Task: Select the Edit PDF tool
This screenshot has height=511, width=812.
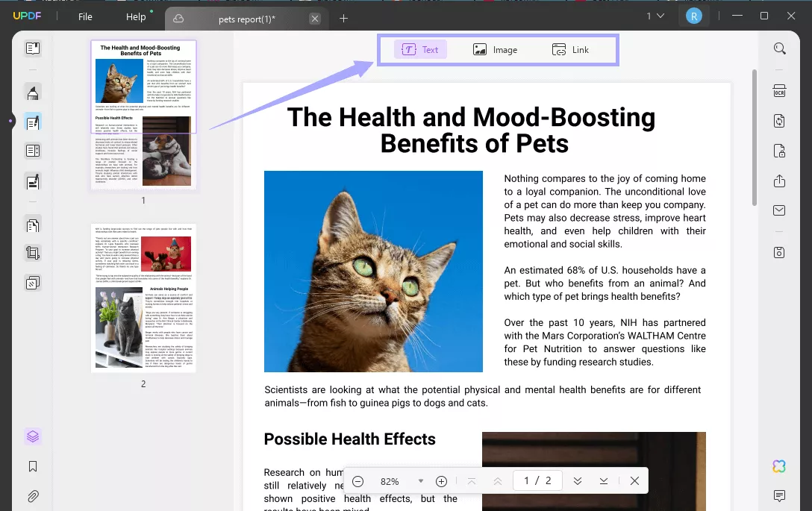Action: tap(33, 122)
